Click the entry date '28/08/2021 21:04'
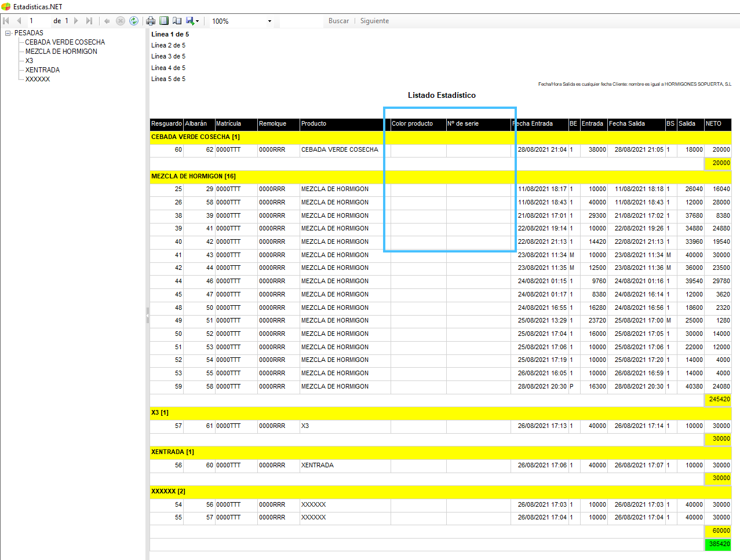740x560 pixels. [542, 150]
